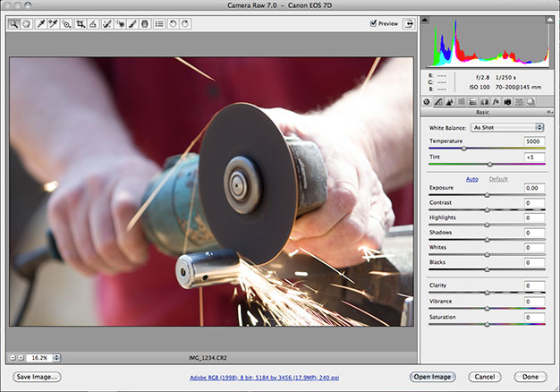Toggle full screen mode icon
This screenshot has height=392, width=560.
409,23
